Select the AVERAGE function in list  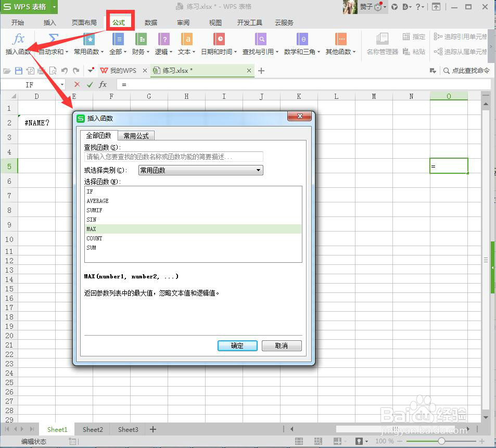point(193,201)
